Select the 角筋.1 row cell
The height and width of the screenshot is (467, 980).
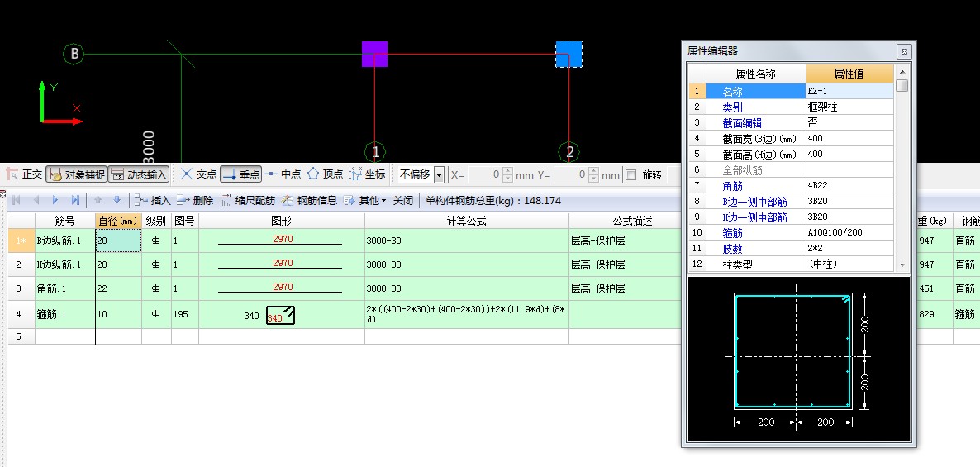click(x=65, y=288)
